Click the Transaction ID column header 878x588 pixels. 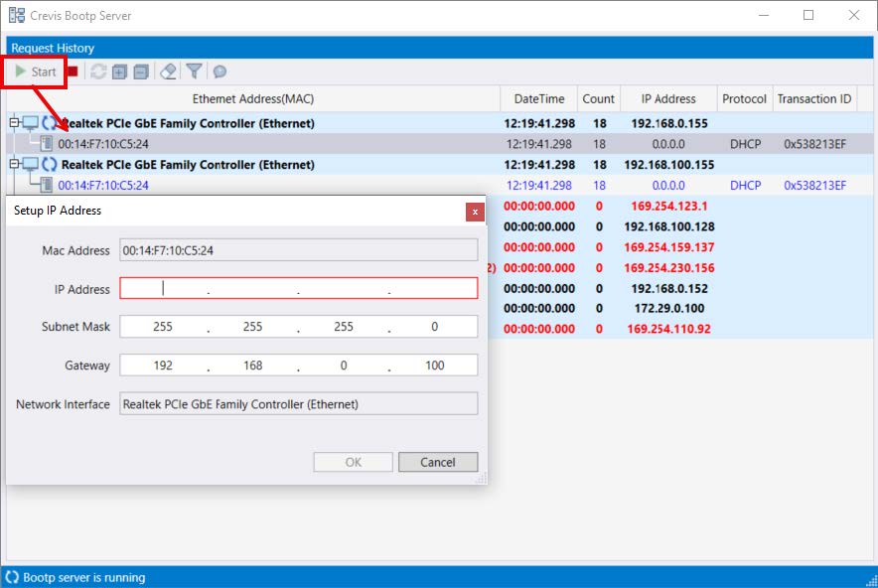point(814,99)
